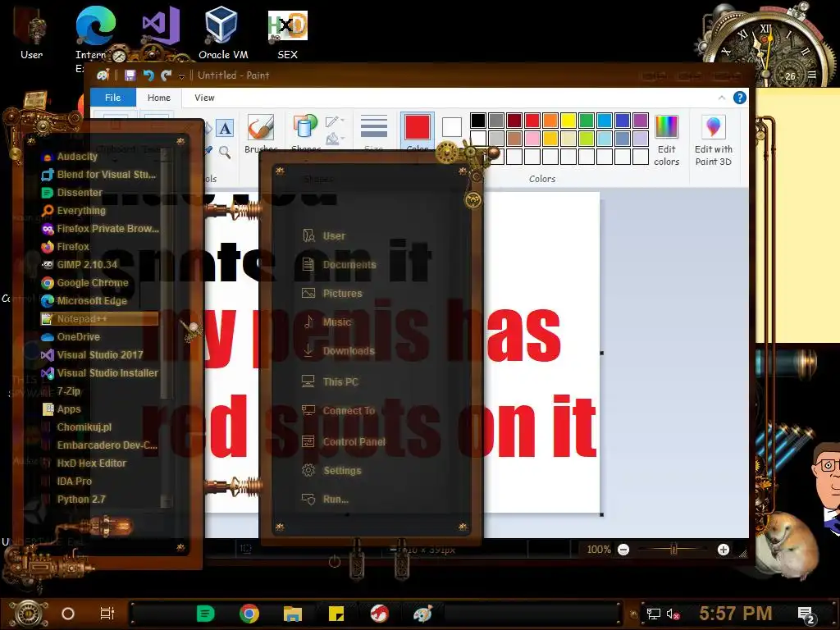Screen dimensions: 840x630
Task: Open the Action Center notifications icon
Action: pyautogui.click(x=806, y=615)
